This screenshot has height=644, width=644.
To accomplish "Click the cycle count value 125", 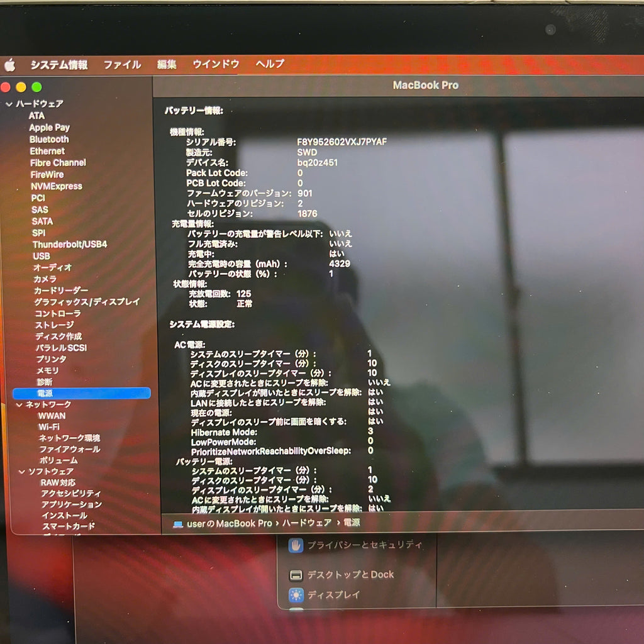I will click(243, 294).
